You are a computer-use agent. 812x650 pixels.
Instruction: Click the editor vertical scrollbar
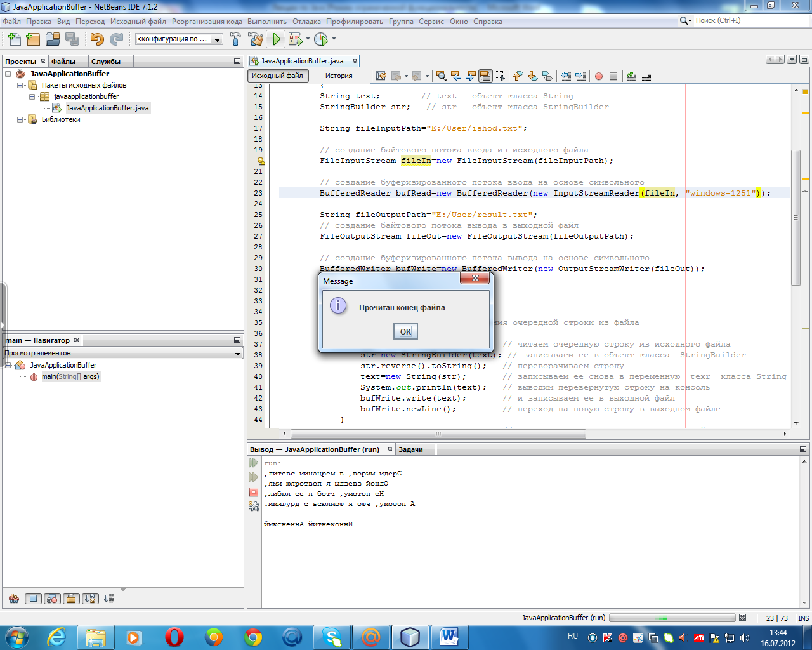(796, 218)
